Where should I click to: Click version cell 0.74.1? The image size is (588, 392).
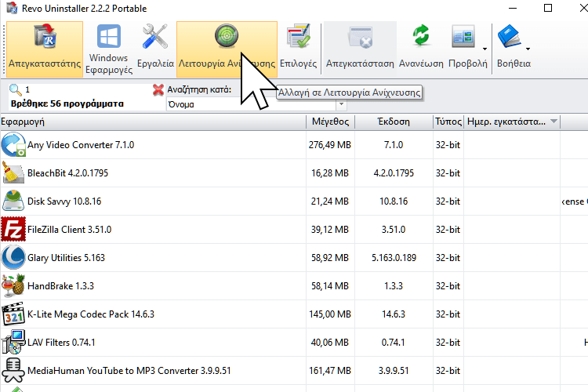(x=394, y=343)
